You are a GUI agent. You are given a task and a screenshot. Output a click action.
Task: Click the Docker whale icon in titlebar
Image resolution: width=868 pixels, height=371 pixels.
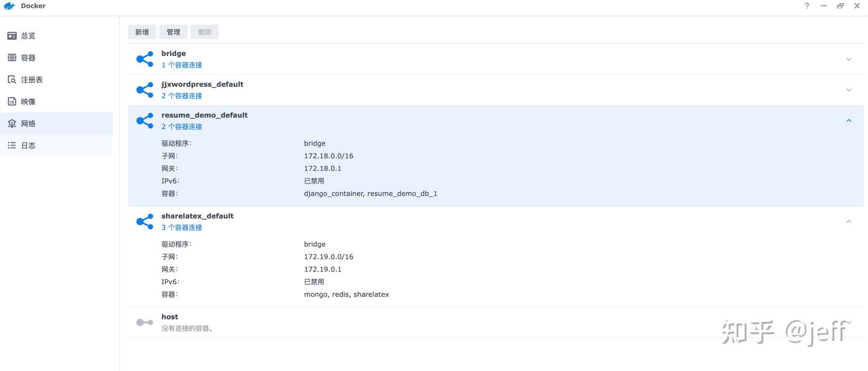tap(8, 5)
